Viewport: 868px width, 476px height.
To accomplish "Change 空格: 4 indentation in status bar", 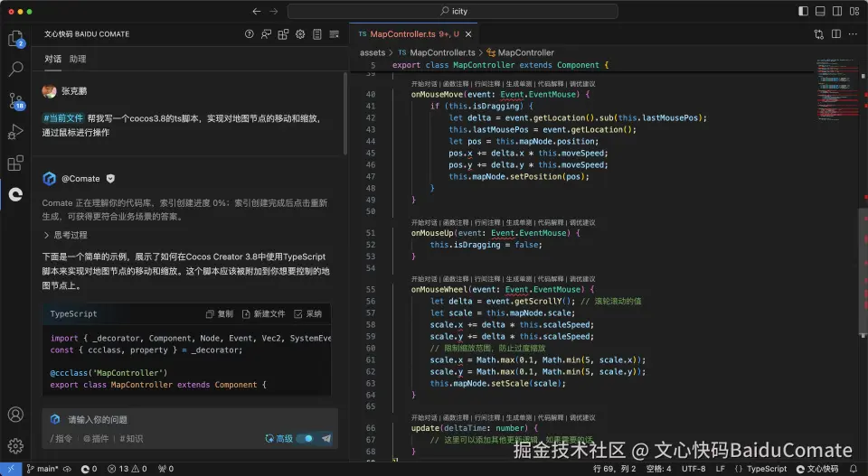I will [659, 469].
